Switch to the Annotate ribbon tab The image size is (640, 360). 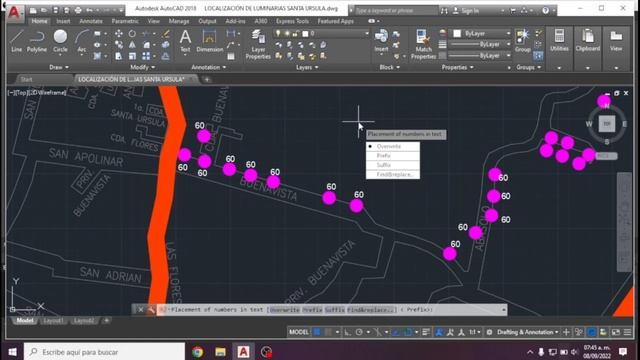pos(91,21)
